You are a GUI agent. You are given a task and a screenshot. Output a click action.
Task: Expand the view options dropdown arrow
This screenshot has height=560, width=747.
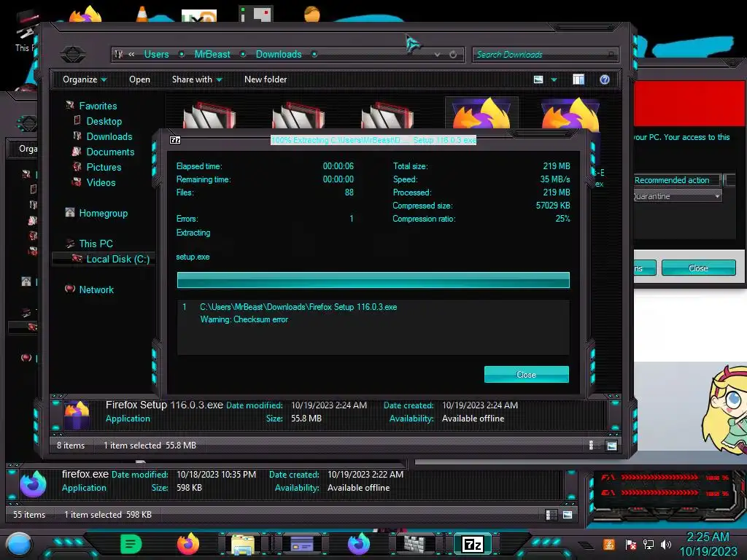point(554,79)
